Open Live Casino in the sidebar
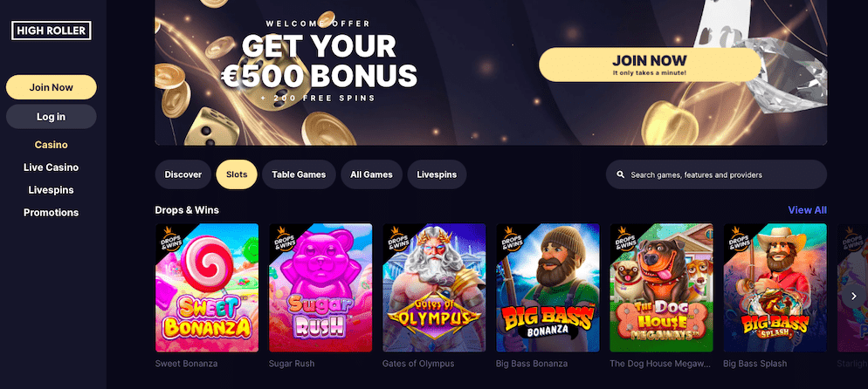The height and width of the screenshot is (389, 868). 51,167
